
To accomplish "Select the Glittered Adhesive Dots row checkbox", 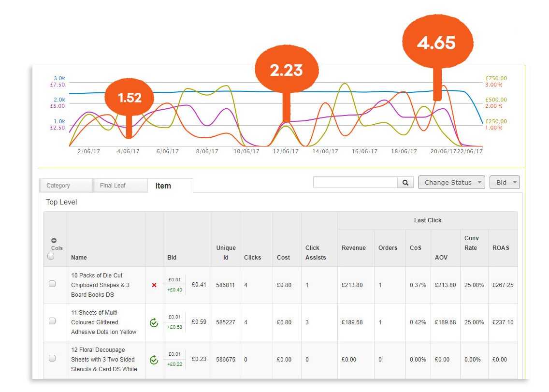I will click(x=52, y=321).
